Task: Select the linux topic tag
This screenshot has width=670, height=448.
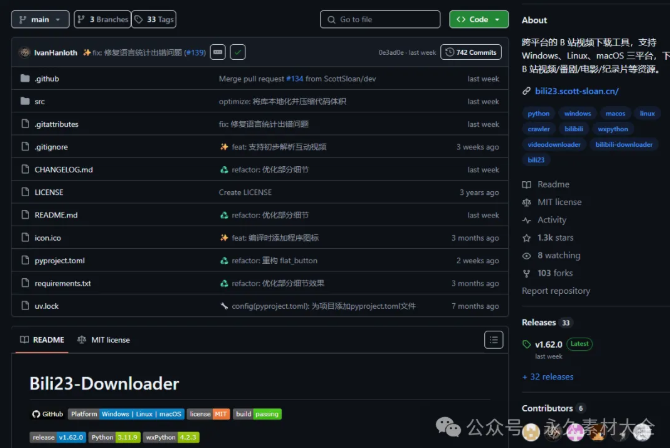Action: pyautogui.click(x=647, y=113)
